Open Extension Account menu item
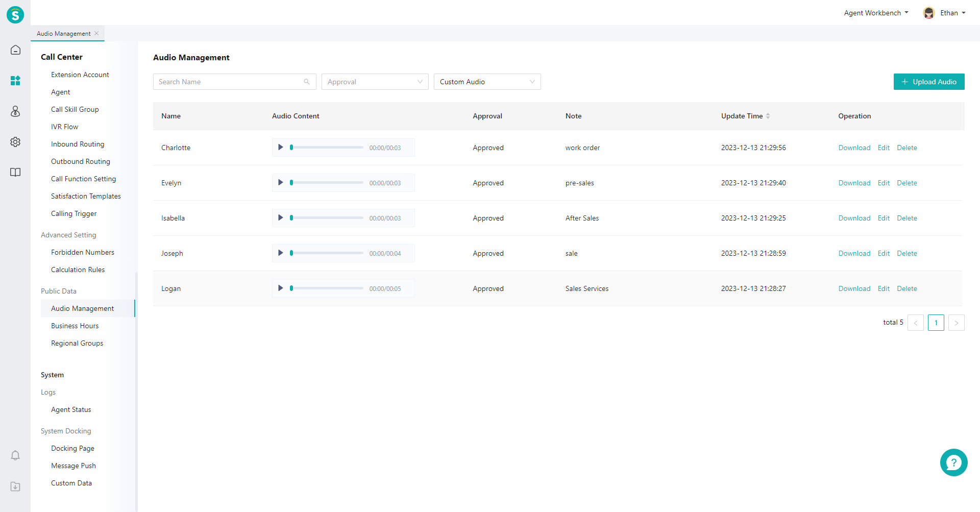The image size is (980, 512). pyautogui.click(x=80, y=75)
